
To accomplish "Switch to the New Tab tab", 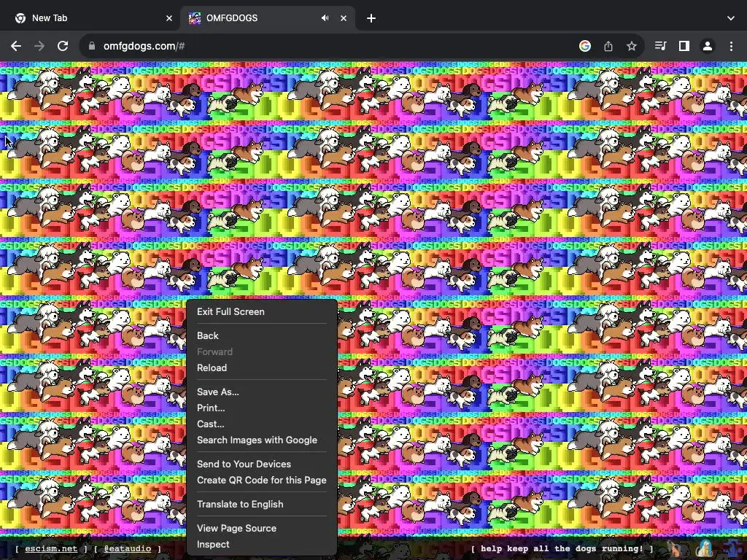I will (90, 18).
